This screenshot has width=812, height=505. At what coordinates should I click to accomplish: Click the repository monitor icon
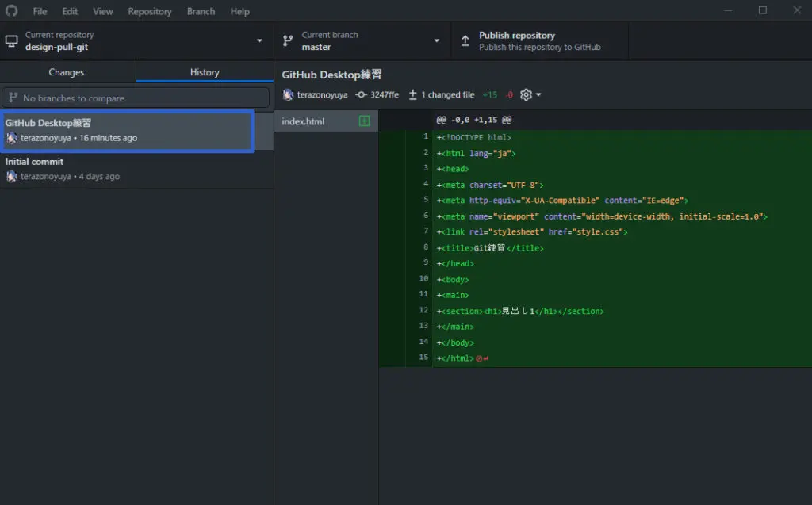click(x=12, y=41)
